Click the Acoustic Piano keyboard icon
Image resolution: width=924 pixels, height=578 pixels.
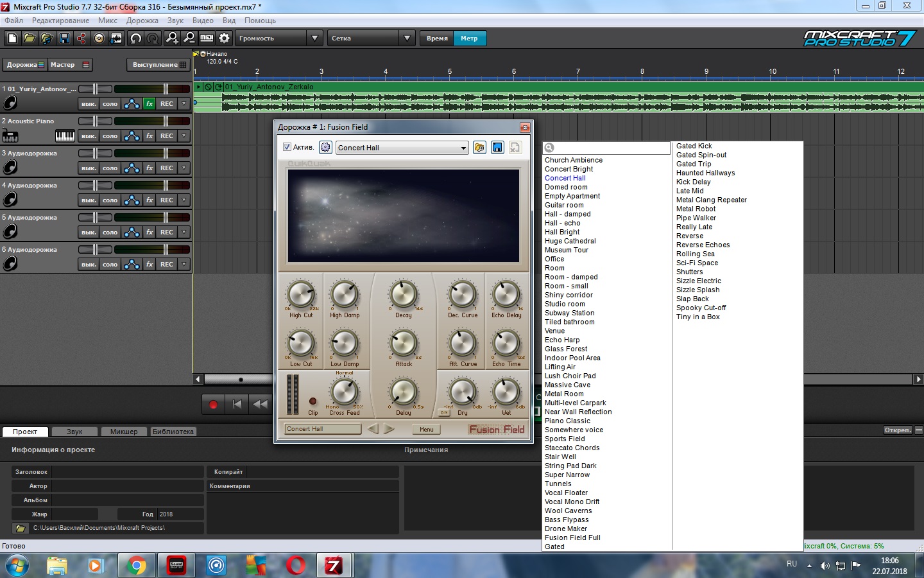65,136
